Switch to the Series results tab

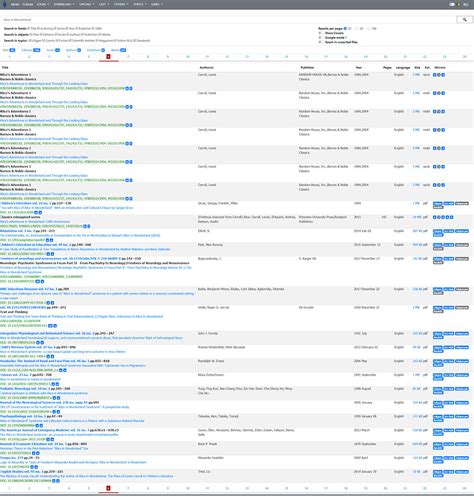[53, 50]
